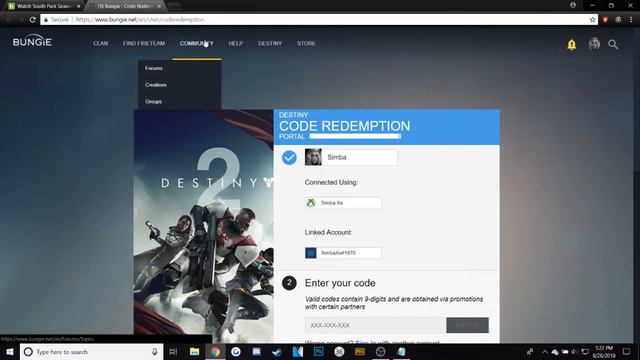Click the Bungie logo
640x360 pixels.
coord(32,41)
